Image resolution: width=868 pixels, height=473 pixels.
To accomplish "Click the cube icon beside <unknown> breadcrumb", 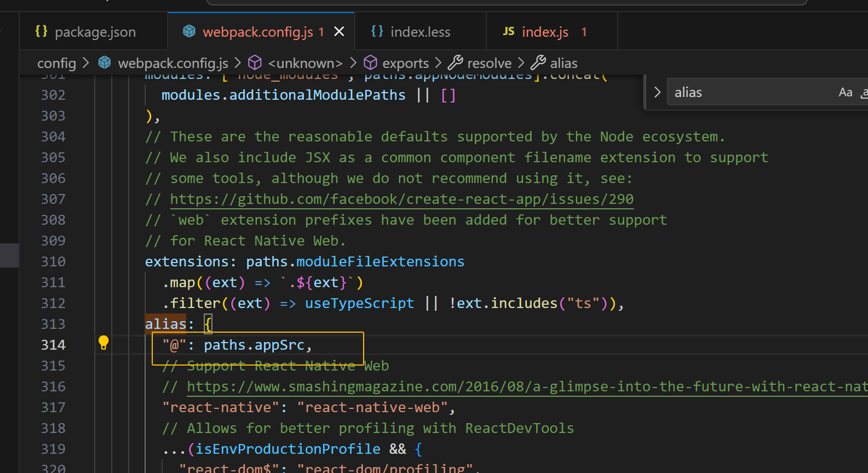I will point(255,62).
